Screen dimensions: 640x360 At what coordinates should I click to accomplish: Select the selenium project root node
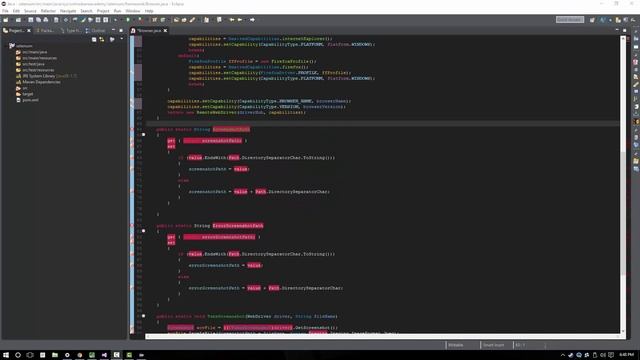(x=24, y=46)
